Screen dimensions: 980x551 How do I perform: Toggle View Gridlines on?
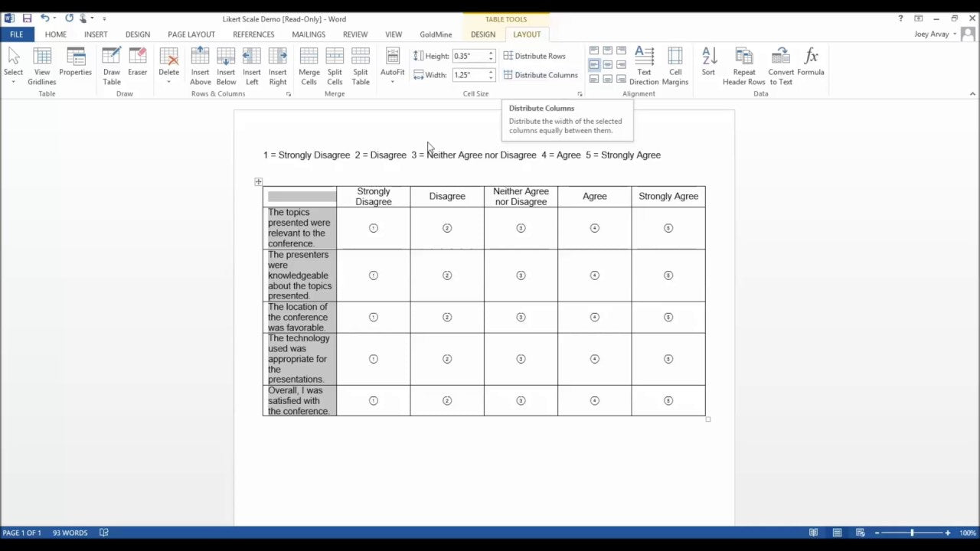coord(41,65)
